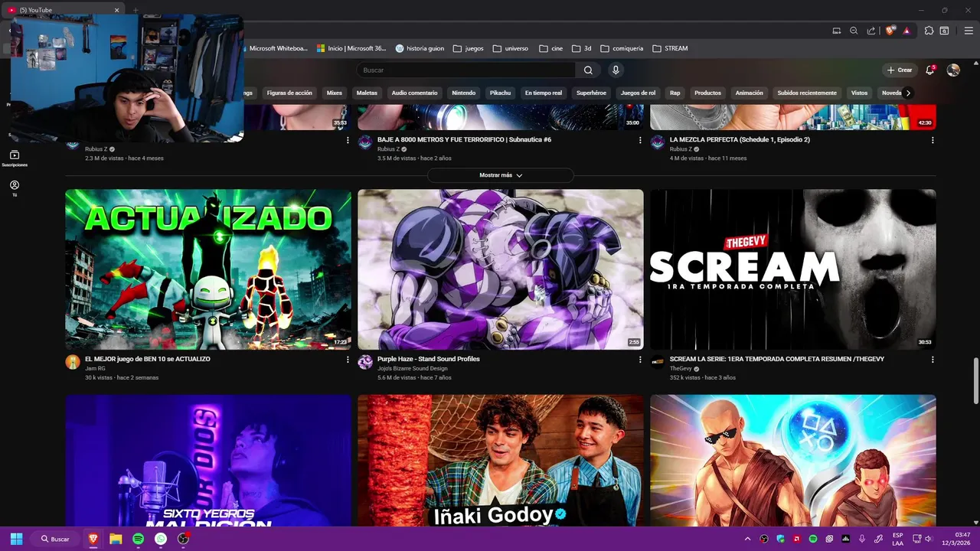Open the STREAM bookmarks folder
Viewport: 980px width, 551px height.
670,48
